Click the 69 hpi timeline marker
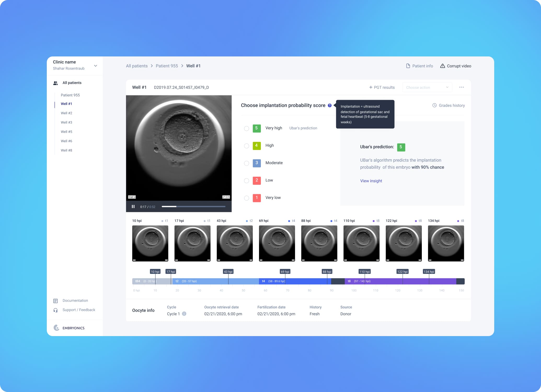This screenshot has height=392, width=541. [285, 272]
